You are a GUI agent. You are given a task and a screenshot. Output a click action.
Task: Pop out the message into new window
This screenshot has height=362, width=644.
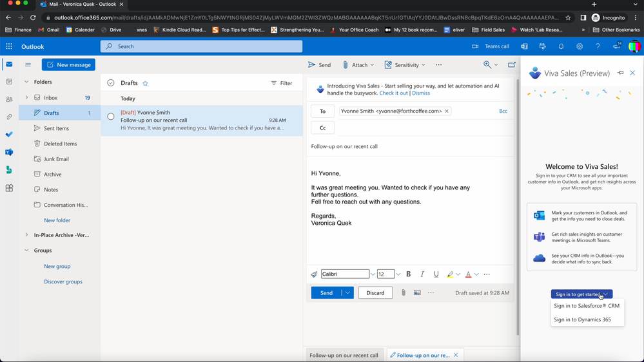point(511,64)
